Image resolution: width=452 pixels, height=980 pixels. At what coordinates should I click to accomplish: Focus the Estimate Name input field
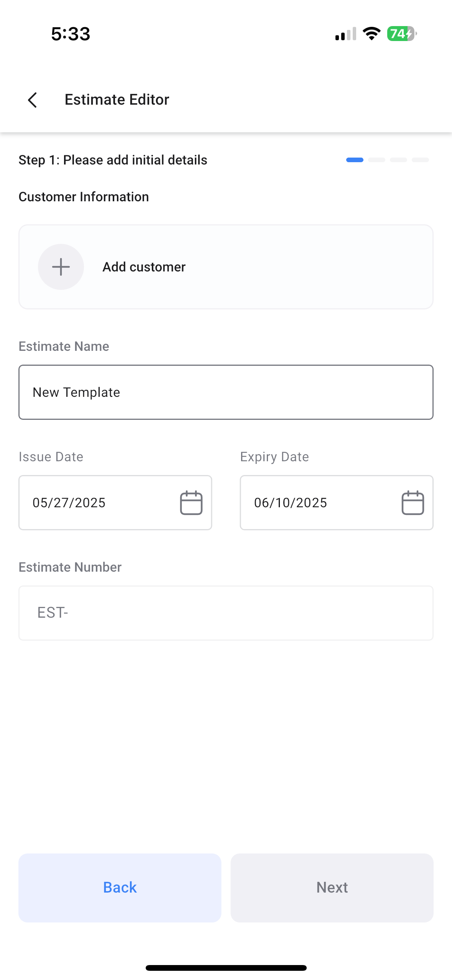point(226,392)
